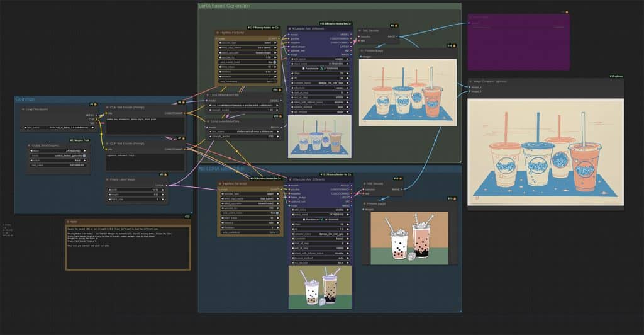644x335 pixels.
Task: Collapse the lower KSampler Adv. node
Action: click(290, 179)
